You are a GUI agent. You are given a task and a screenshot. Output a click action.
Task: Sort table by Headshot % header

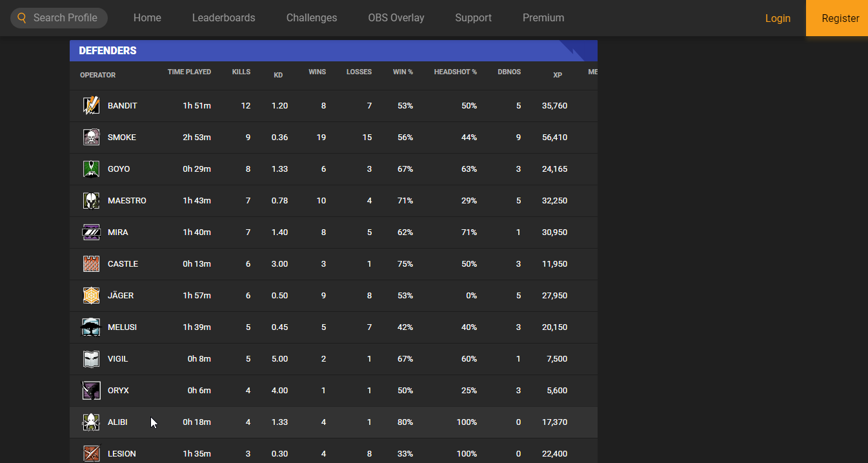coord(455,72)
